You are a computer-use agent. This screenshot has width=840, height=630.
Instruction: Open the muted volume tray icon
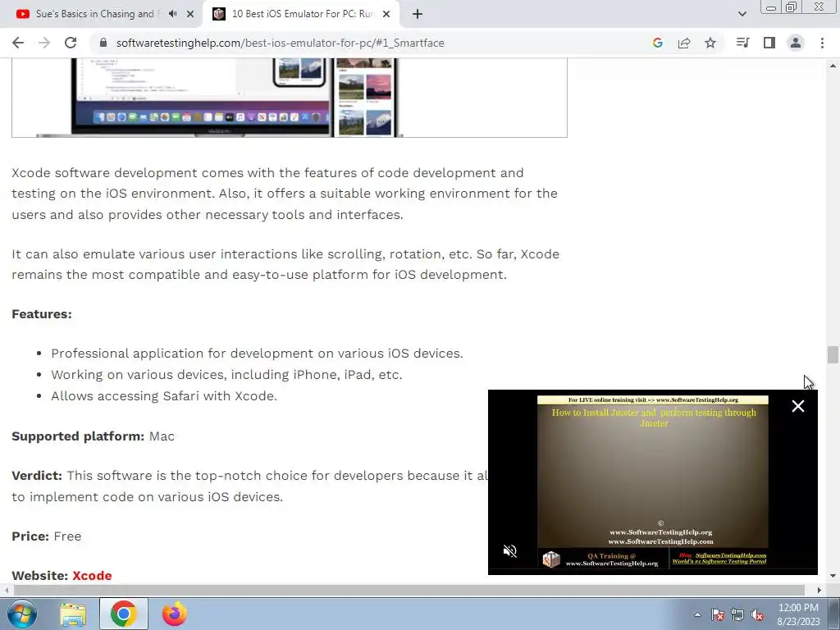point(757,614)
